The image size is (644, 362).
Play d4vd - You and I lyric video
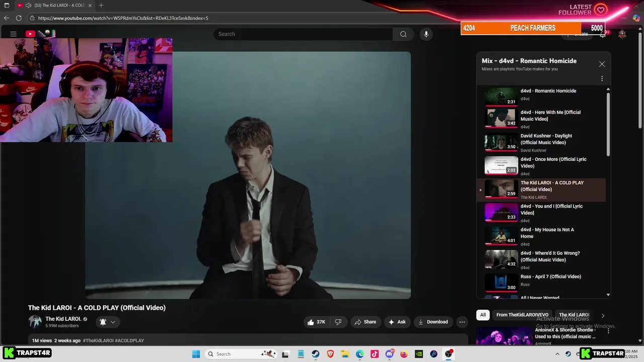[x=541, y=213]
